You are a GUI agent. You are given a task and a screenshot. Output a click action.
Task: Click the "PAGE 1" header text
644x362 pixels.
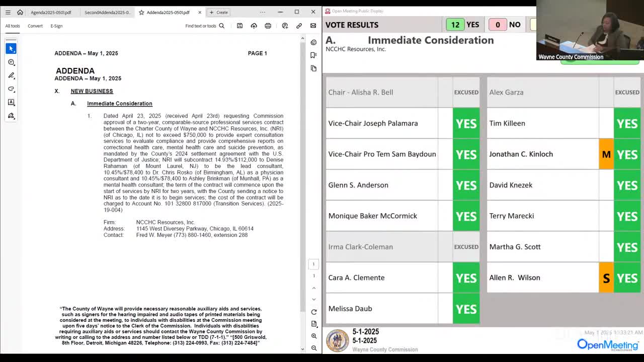258,53
